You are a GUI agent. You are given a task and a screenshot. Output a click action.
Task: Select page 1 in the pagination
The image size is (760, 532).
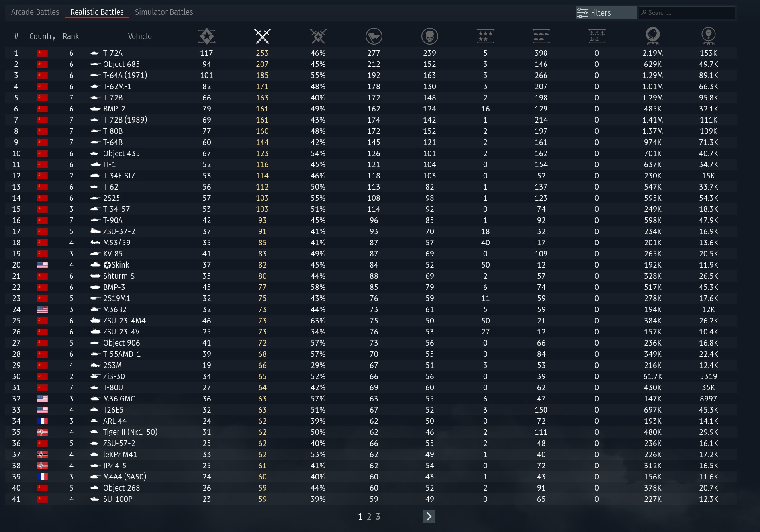(x=360, y=517)
